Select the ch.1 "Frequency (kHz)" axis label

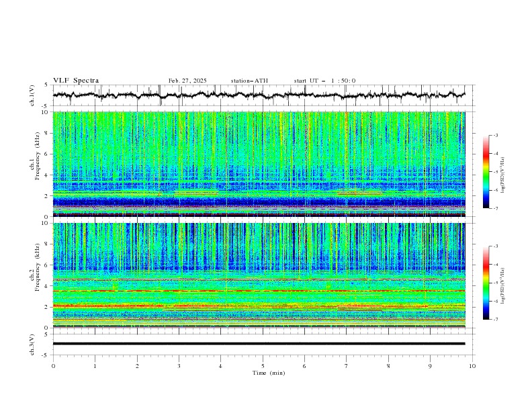pos(37,155)
